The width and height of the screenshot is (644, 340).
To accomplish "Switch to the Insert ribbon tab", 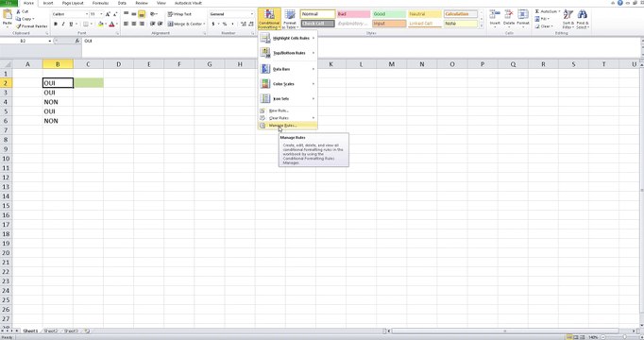I will pyautogui.click(x=48, y=3).
